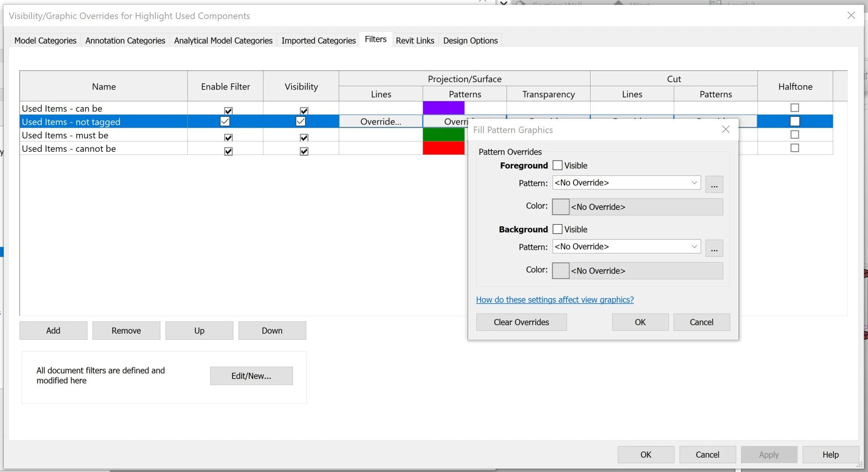Switch to Model Categories tab

coord(45,41)
